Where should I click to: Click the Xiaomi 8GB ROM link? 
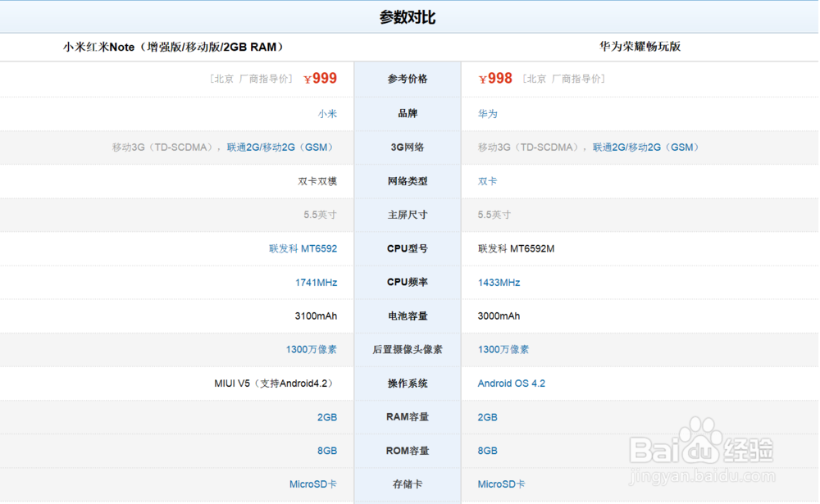(x=327, y=451)
